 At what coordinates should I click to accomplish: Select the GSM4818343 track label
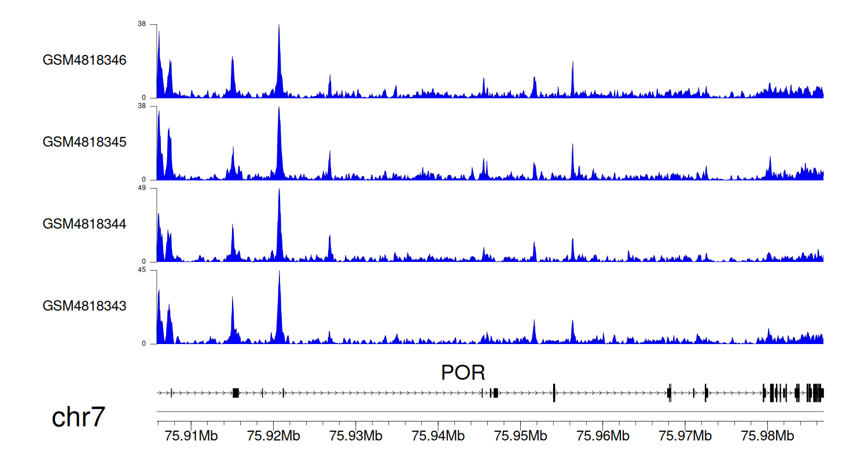click(84, 306)
